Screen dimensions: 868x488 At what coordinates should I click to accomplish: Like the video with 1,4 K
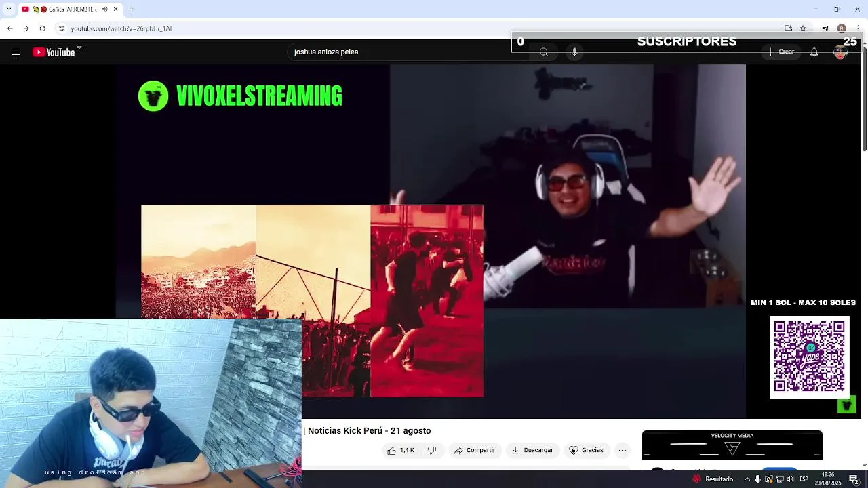tap(401, 451)
